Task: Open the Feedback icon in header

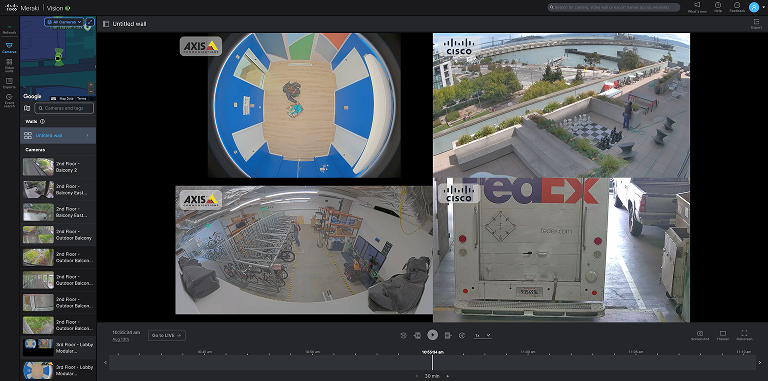Action: tap(737, 7)
